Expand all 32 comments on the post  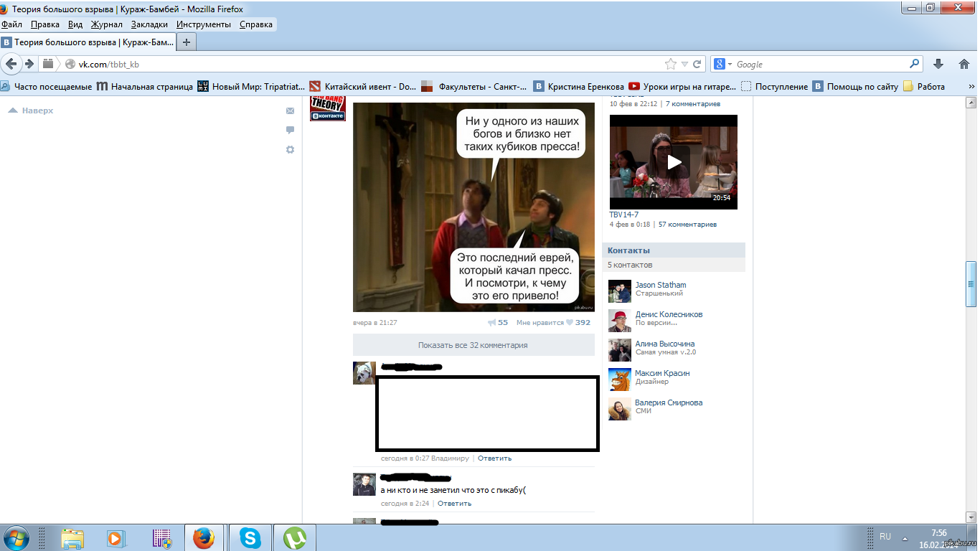[473, 345]
